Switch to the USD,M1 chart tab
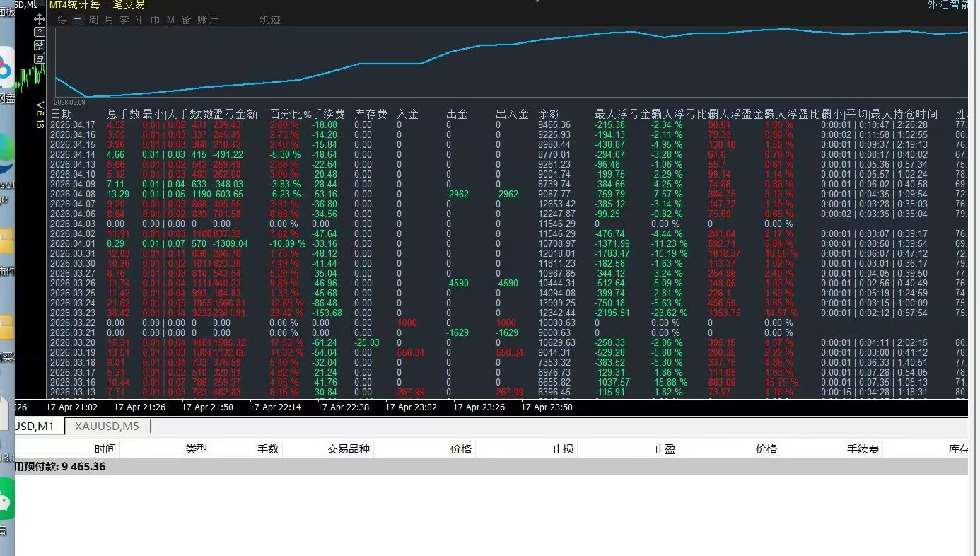 point(38,426)
